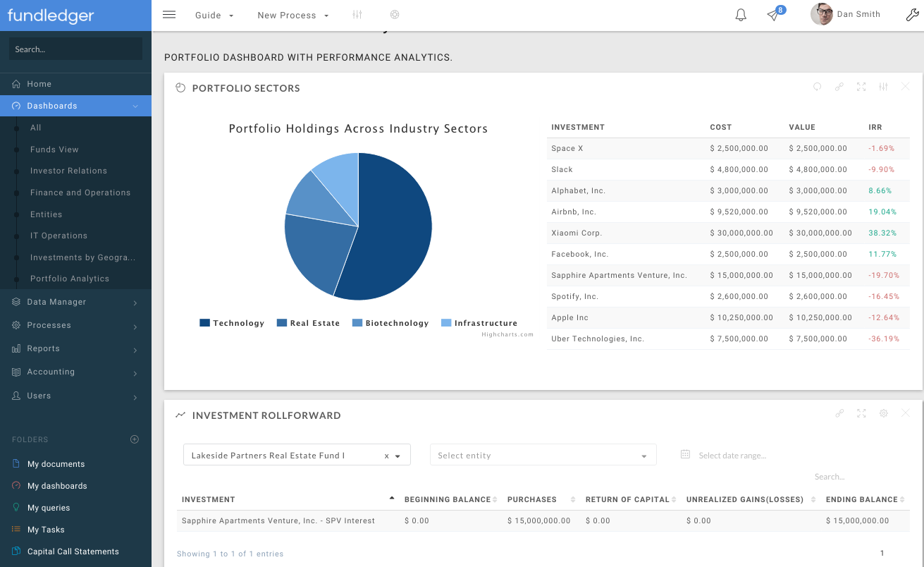
Task: Open Finance and Operations dashboard
Action: tap(80, 193)
